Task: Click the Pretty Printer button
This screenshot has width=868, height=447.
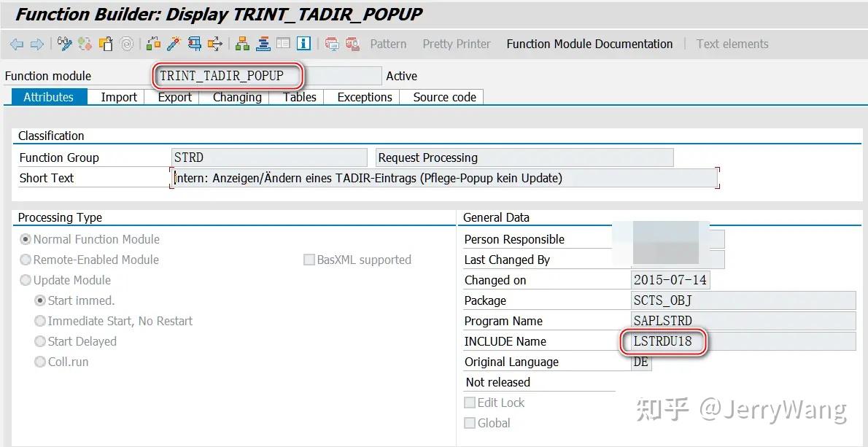Action: coord(456,44)
